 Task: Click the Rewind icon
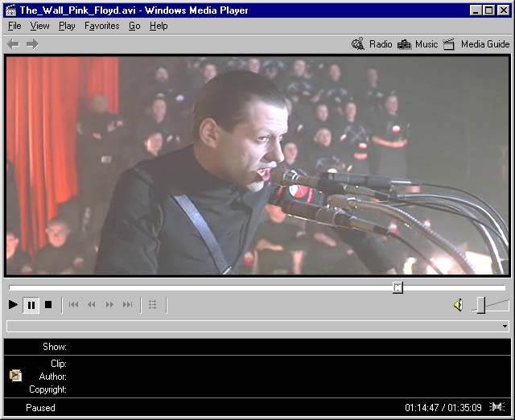[x=92, y=305]
